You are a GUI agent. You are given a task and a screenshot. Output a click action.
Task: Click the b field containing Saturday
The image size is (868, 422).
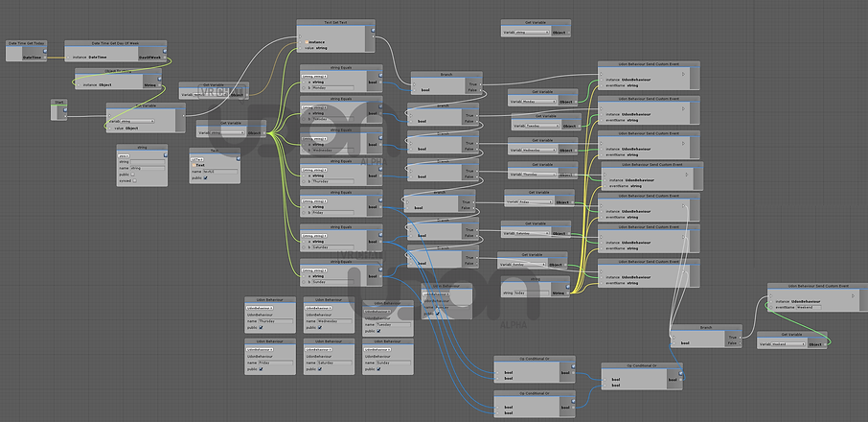[332, 247]
